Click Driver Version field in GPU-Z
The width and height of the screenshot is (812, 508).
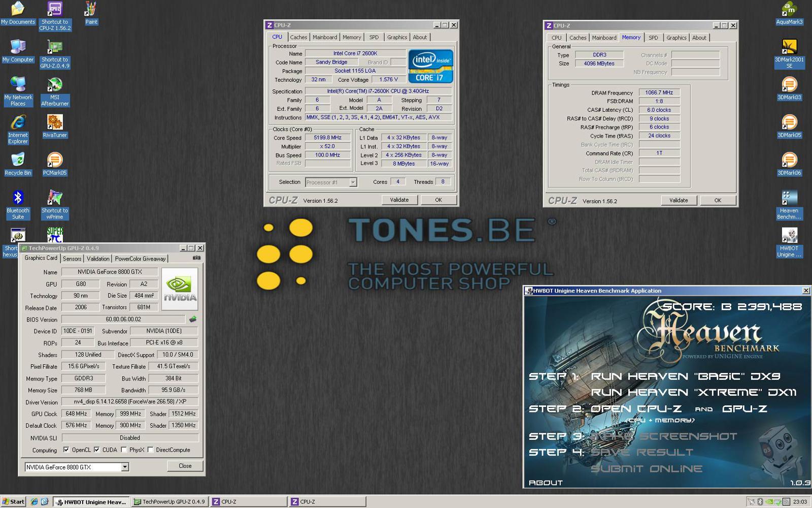(130, 402)
